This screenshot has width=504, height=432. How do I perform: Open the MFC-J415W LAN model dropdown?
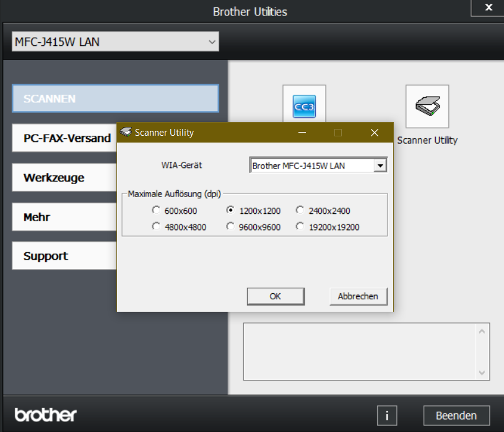click(x=115, y=42)
